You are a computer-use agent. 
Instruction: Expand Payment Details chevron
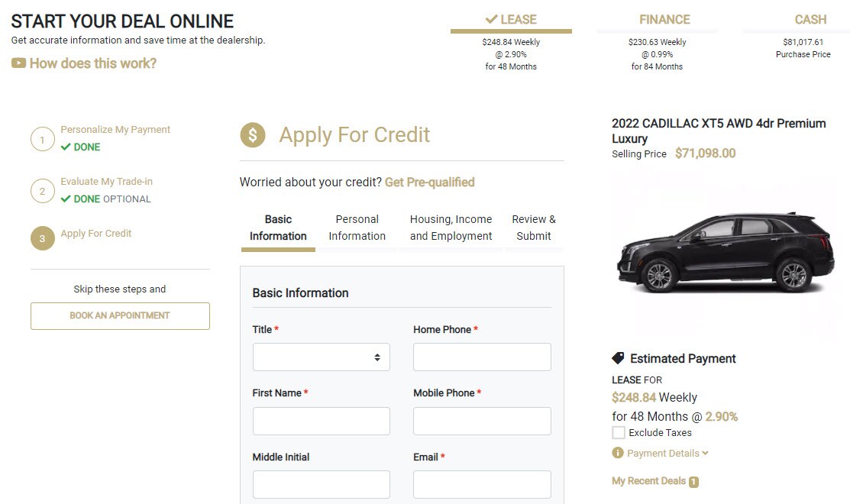[x=705, y=453]
